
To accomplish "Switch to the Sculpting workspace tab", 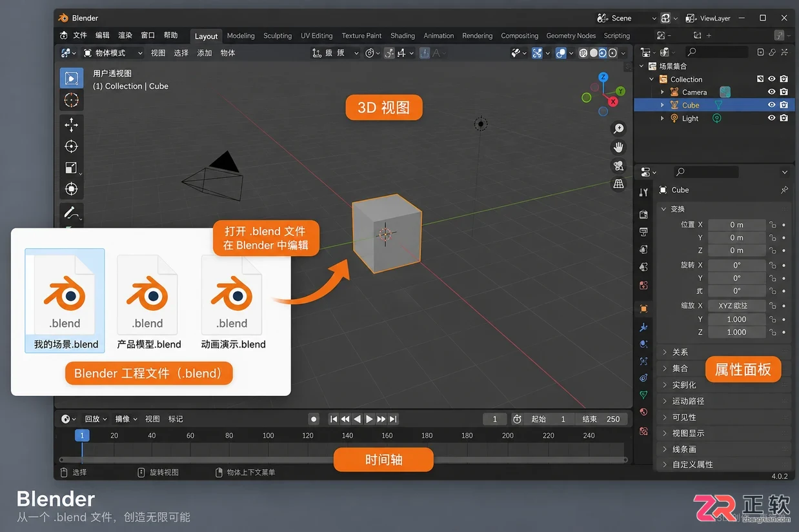I will [278, 36].
